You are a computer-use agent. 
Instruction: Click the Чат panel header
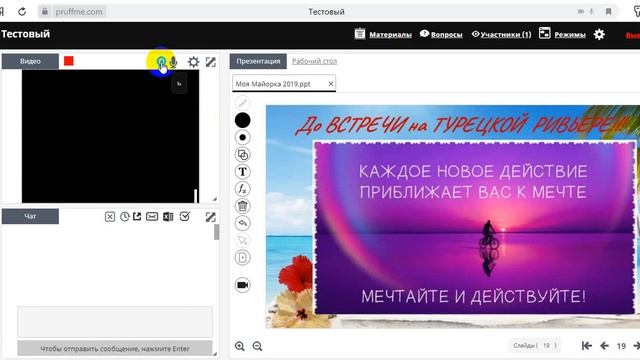[30, 216]
